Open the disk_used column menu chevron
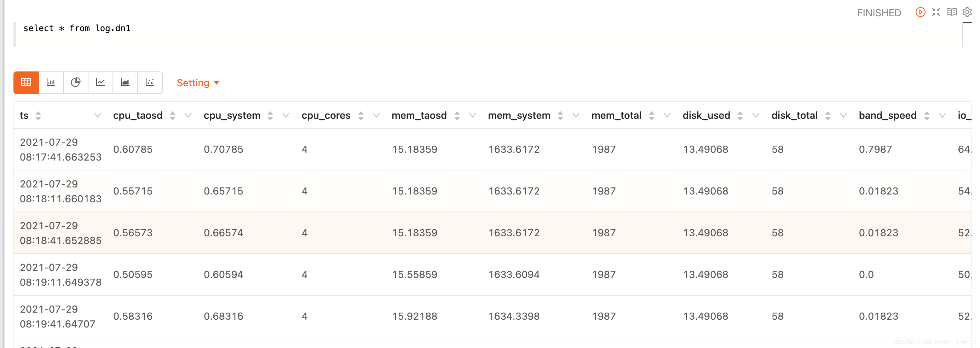Screen dimensions: 980x348 click(x=756, y=115)
